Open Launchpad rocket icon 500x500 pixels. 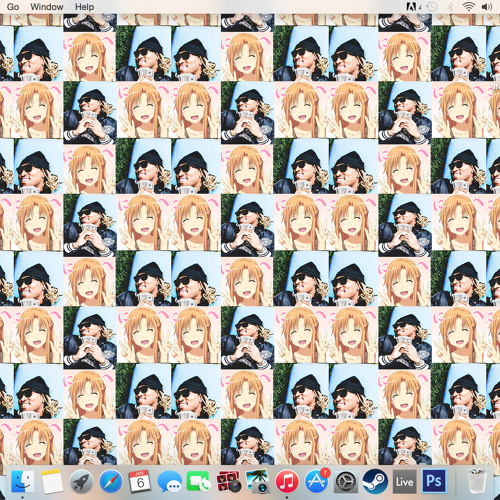click(x=81, y=482)
